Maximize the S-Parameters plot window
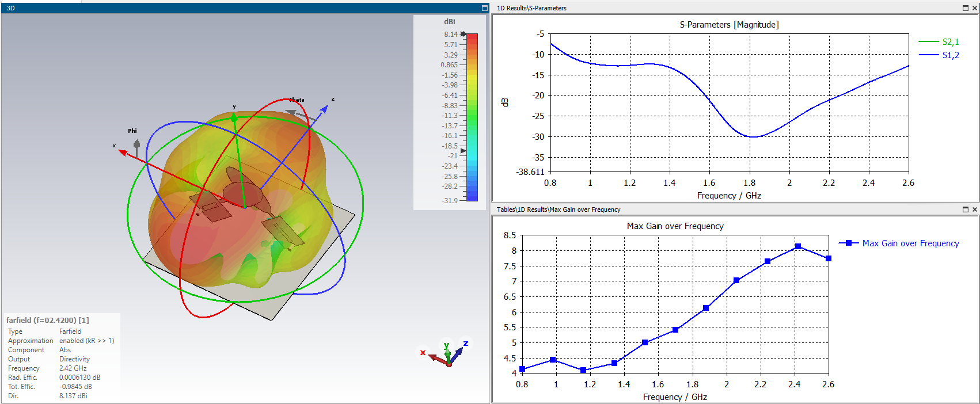The height and width of the screenshot is (404, 980). pos(966,8)
